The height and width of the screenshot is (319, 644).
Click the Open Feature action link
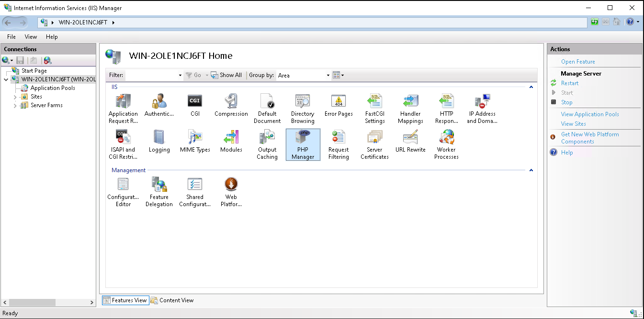[578, 62]
